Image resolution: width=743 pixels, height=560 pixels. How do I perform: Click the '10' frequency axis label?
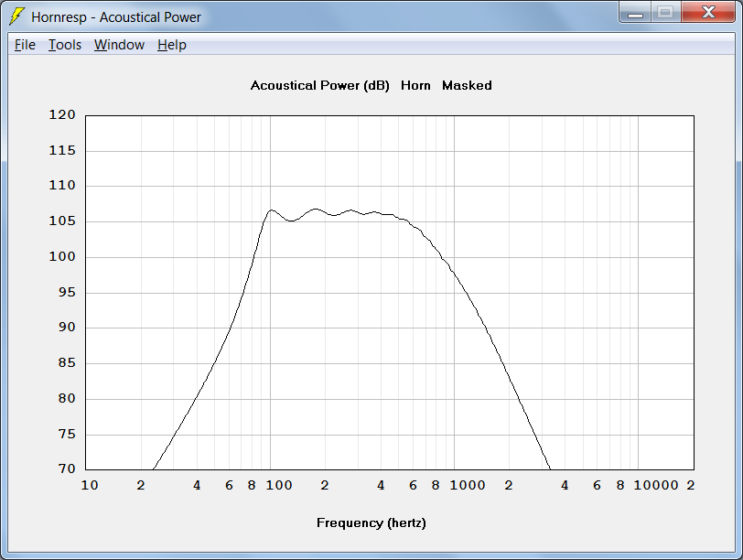pos(90,485)
